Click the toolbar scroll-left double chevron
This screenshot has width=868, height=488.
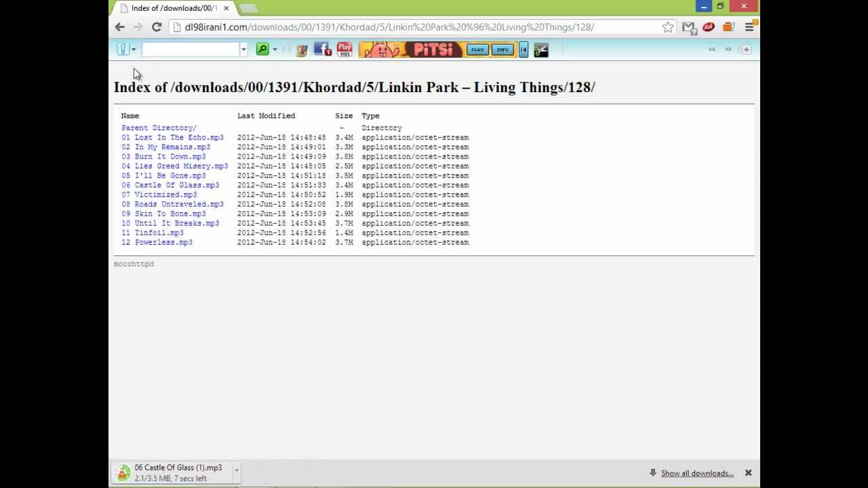(x=712, y=49)
